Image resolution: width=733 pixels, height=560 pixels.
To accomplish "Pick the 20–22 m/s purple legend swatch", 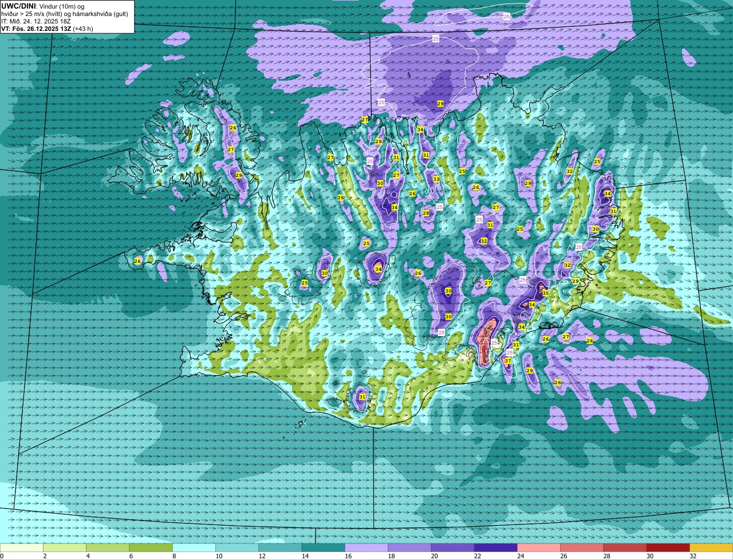I will point(452,547).
